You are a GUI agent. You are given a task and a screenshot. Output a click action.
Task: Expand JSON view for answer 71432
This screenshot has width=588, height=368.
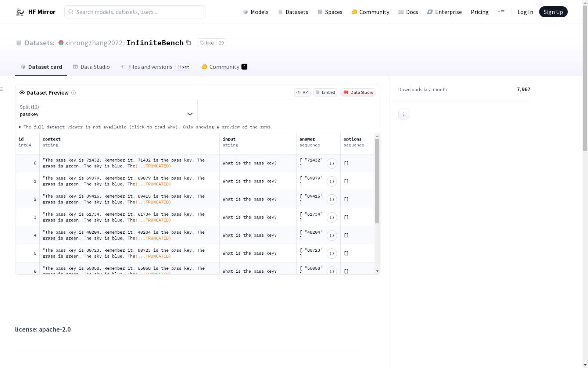click(x=331, y=163)
